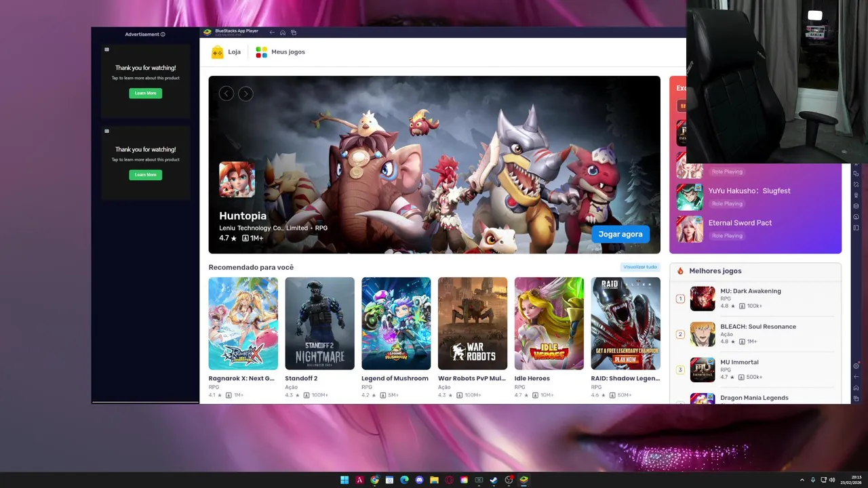The image size is (868, 488).
Task: Select War Robots PvP game card
Action: (473, 338)
